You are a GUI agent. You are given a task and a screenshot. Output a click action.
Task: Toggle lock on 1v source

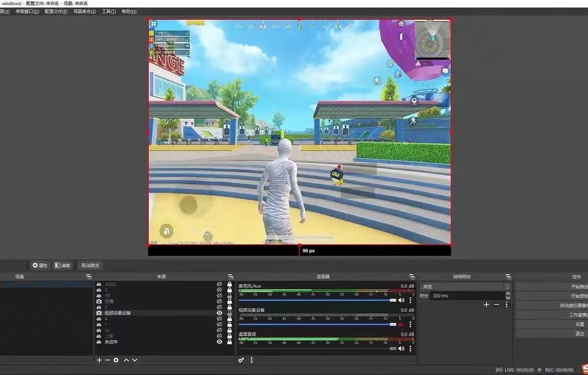click(229, 330)
